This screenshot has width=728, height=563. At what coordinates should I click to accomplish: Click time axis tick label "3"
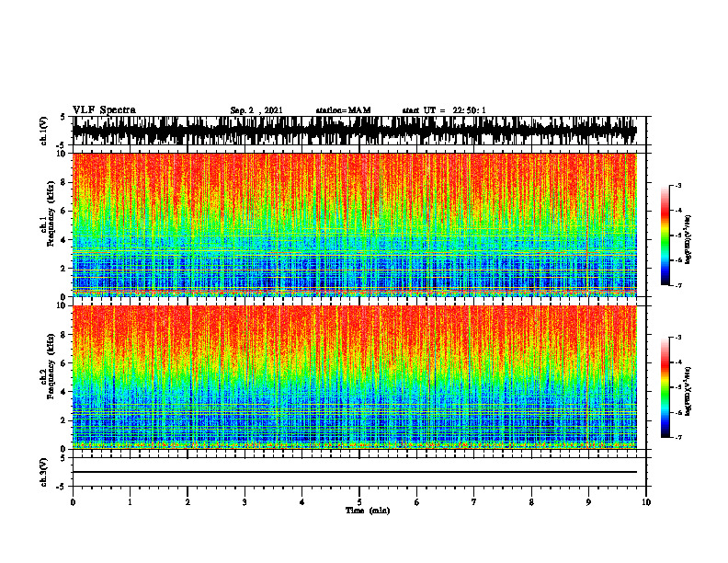click(x=245, y=502)
